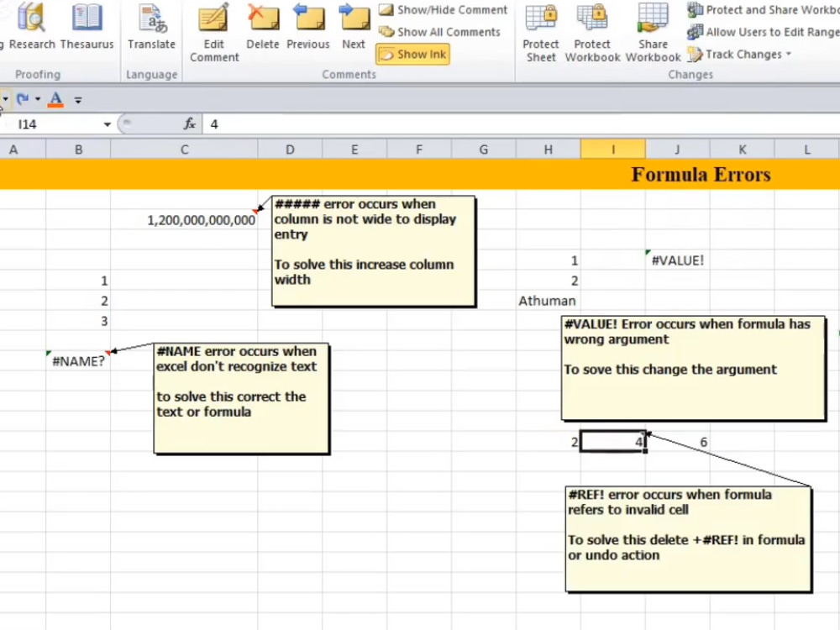Go to Next comment
The width and height of the screenshot is (840, 630).
[354, 26]
